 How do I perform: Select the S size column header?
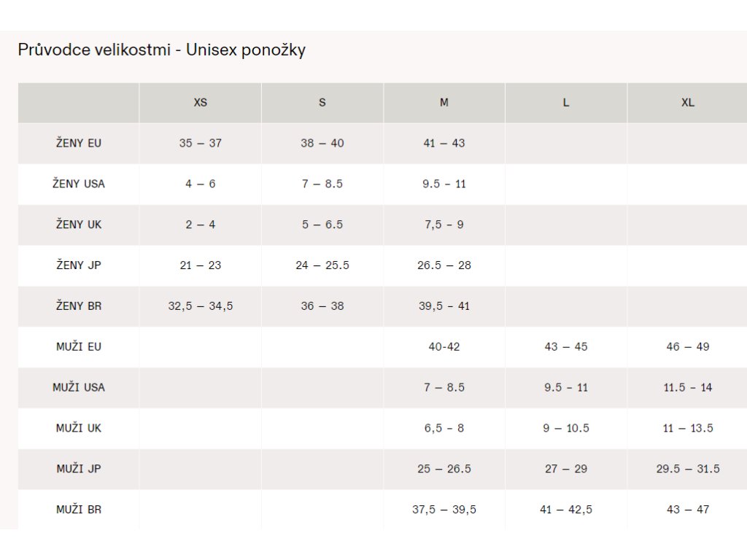pyautogui.click(x=322, y=102)
